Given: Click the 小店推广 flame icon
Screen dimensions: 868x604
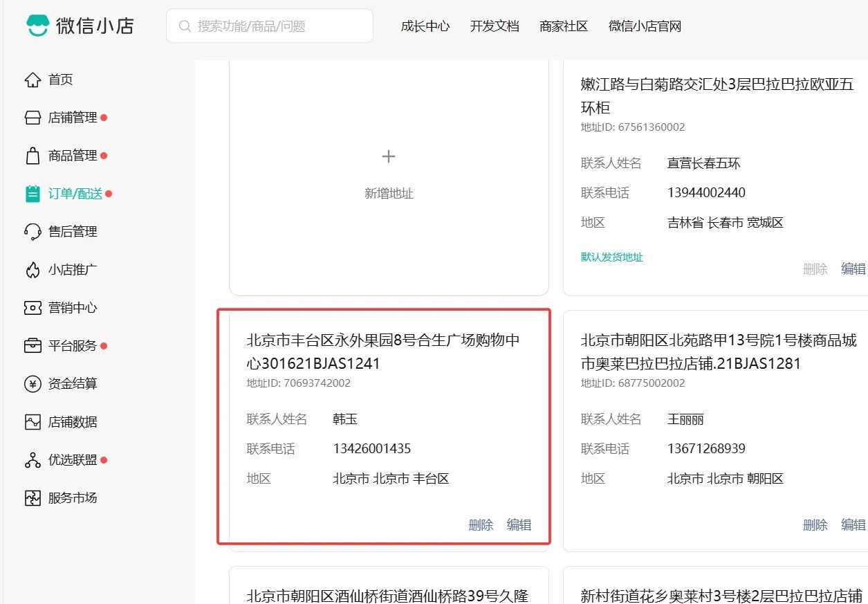Looking at the screenshot, I should click(33, 270).
